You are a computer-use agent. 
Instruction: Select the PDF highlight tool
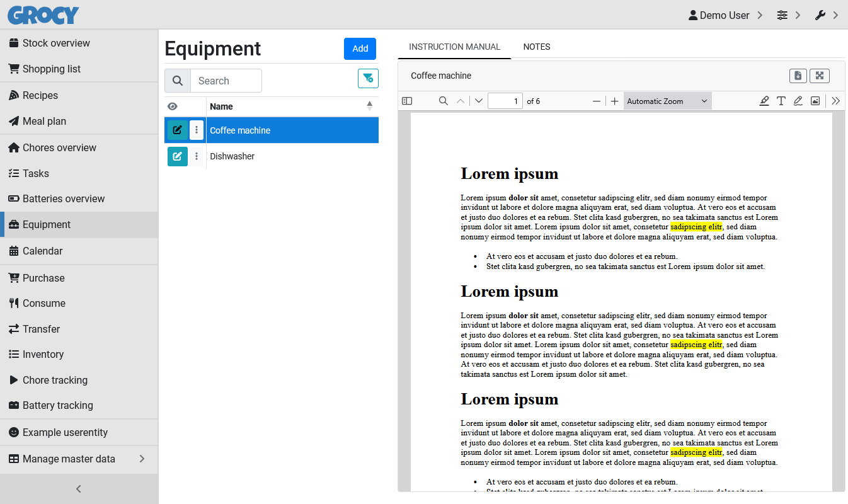764,101
